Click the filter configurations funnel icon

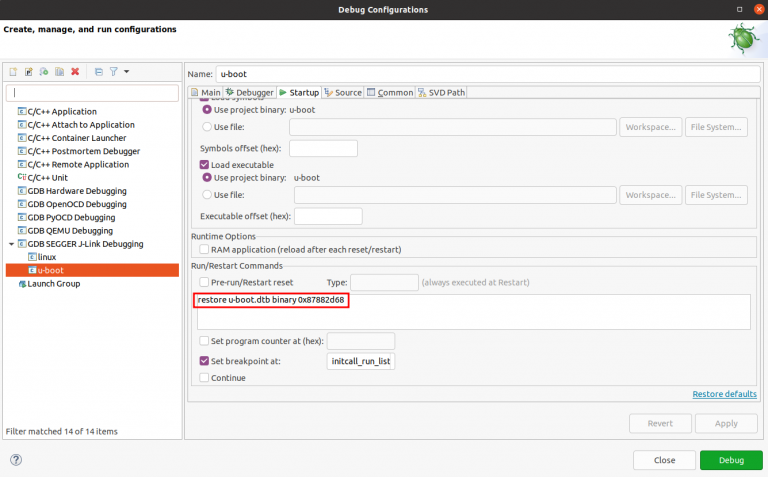point(113,72)
